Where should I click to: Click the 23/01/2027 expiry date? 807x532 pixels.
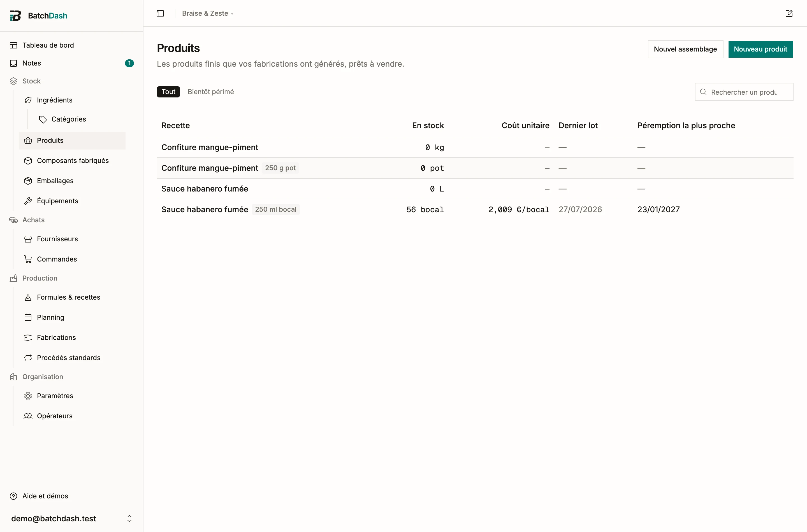(x=659, y=210)
